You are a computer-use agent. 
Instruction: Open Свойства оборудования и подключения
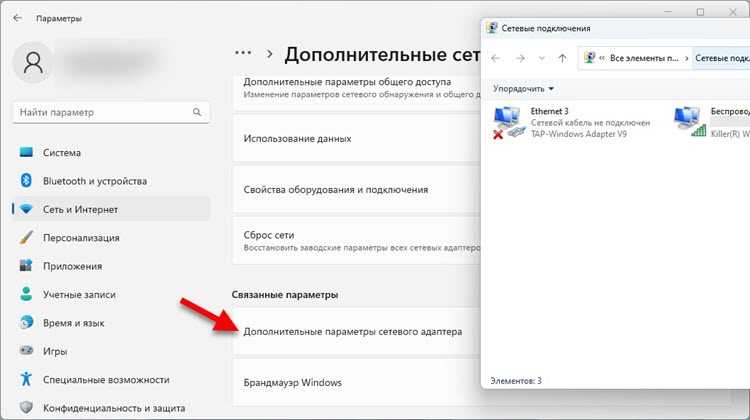(356, 190)
